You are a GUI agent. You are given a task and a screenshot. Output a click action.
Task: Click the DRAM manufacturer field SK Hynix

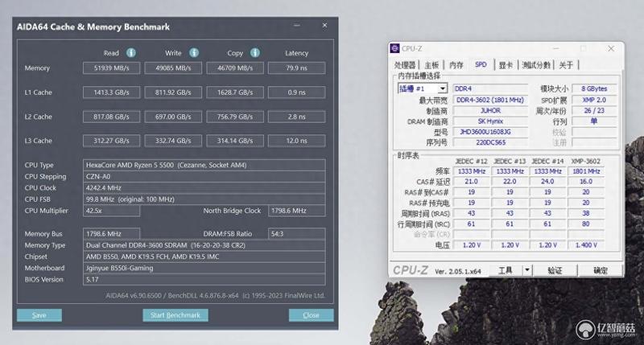490,121
